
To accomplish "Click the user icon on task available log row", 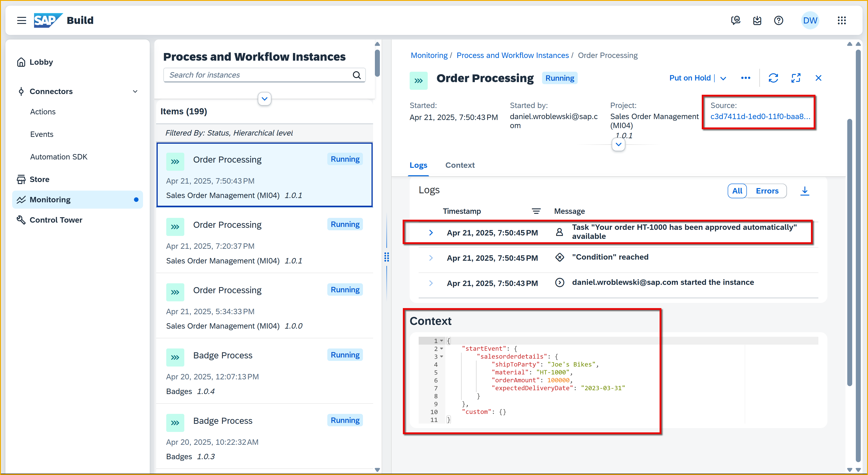I will pyautogui.click(x=559, y=232).
